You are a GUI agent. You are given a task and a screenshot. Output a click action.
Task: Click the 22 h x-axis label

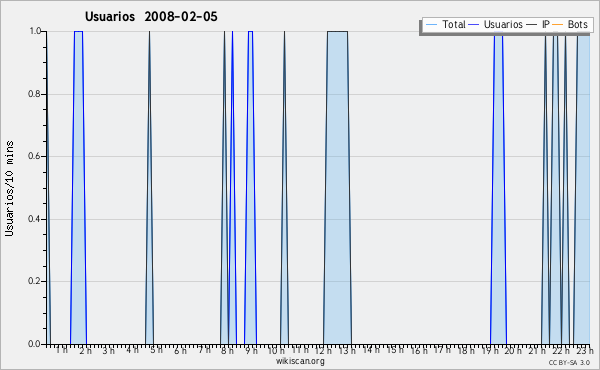[x=561, y=350]
